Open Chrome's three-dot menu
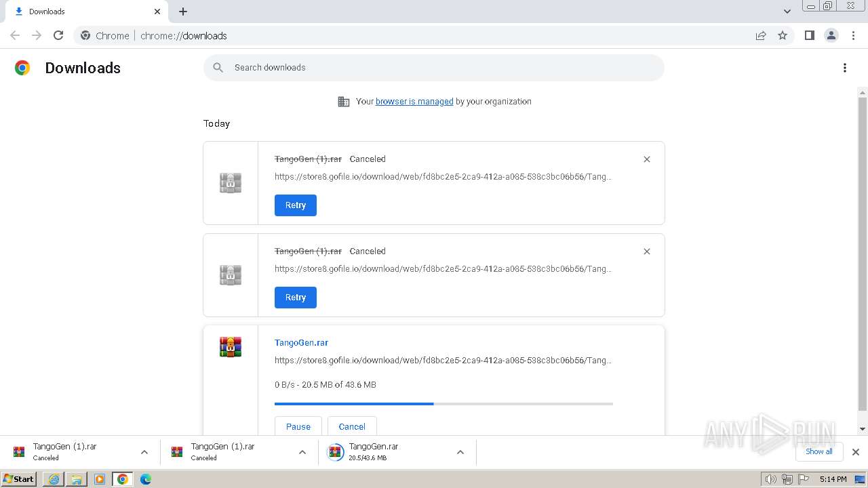The width and height of the screenshot is (868, 488). pos(853,35)
